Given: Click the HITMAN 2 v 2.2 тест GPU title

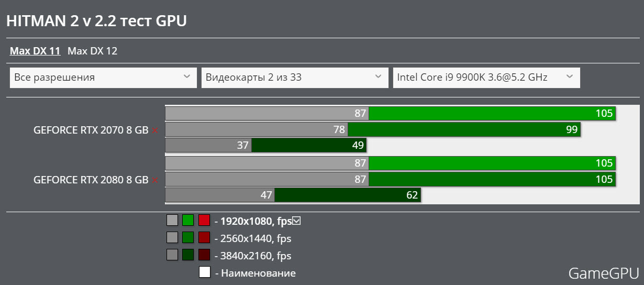Looking at the screenshot, I should coord(96,20).
